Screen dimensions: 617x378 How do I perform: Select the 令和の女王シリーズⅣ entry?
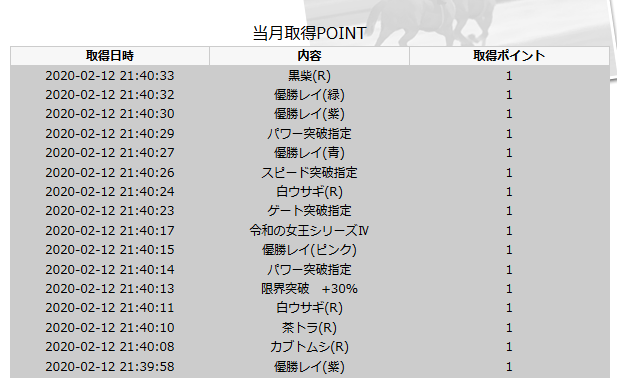pyautogui.click(x=309, y=230)
